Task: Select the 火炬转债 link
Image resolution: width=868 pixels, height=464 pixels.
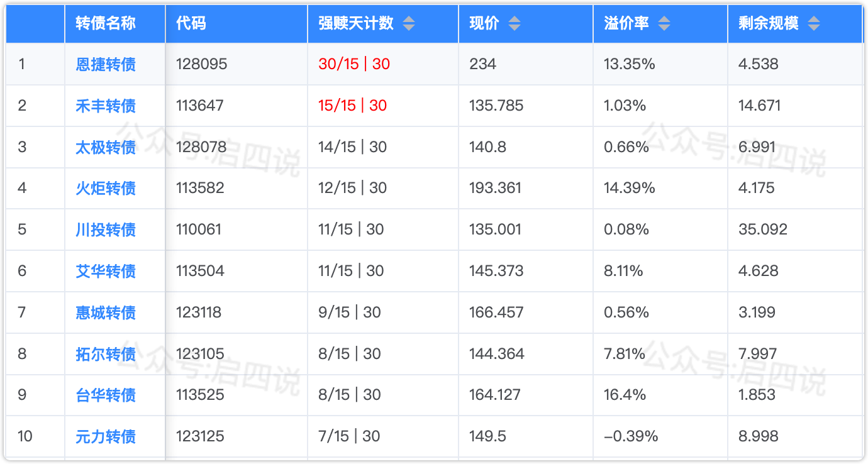Action: 106,188
